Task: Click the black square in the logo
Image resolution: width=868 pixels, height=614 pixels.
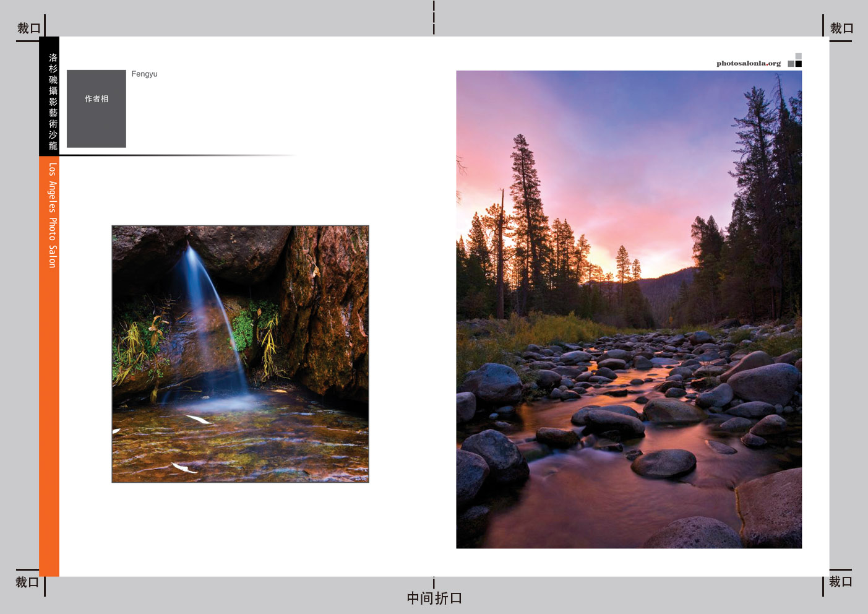Action: point(799,64)
